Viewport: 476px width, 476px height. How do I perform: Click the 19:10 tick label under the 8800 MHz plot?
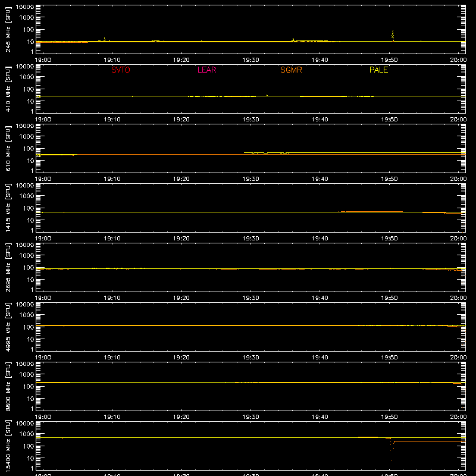112,417
